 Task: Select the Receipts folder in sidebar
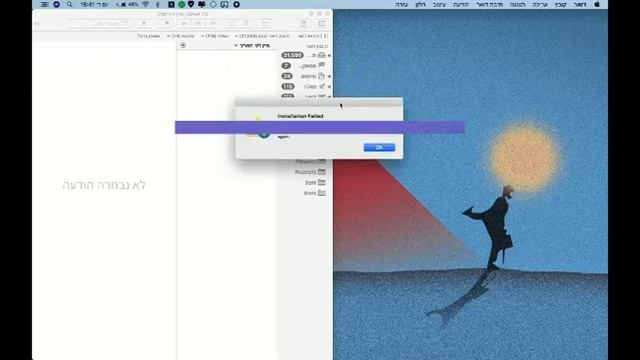pyautogui.click(x=310, y=172)
